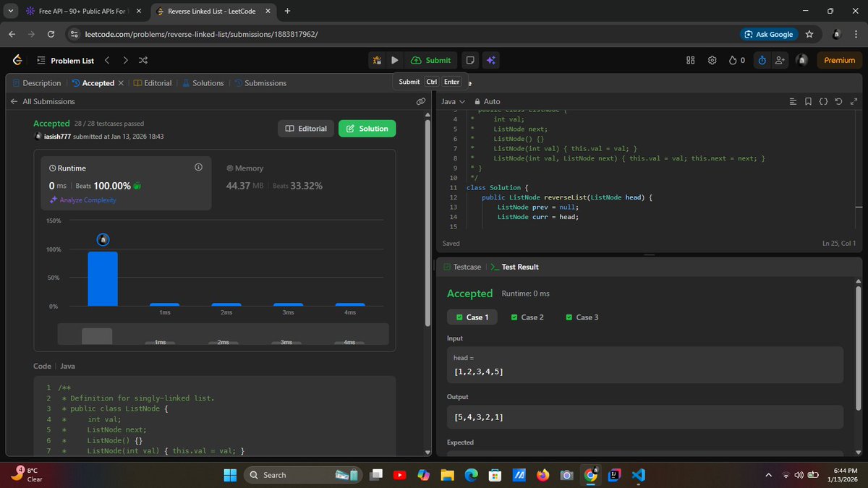
Task: Click the green Solution button
Action: click(x=367, y=129)
